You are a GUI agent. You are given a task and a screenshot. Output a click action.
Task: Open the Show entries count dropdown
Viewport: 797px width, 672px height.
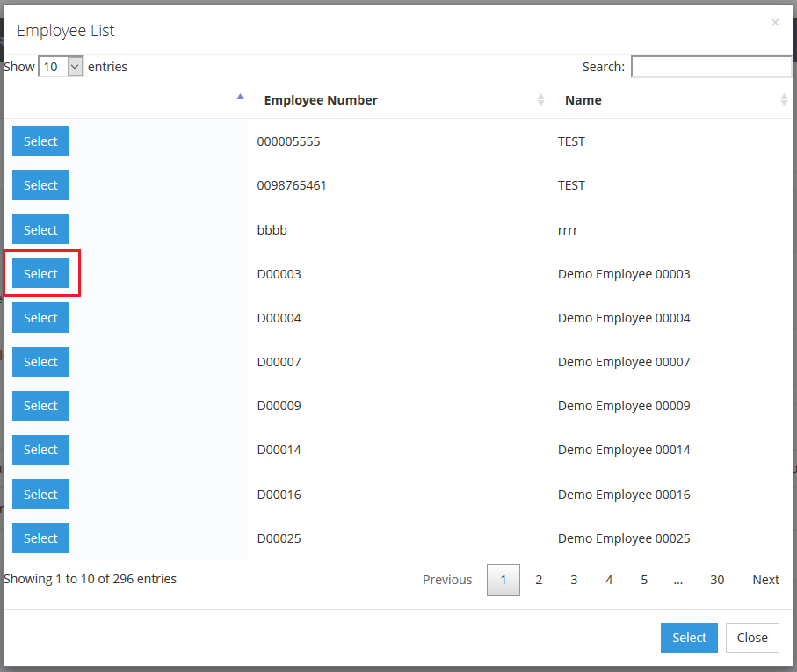61,67
